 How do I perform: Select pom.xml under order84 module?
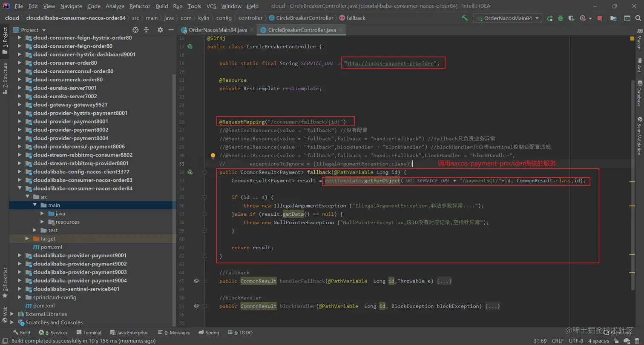[x=51, y=247]
